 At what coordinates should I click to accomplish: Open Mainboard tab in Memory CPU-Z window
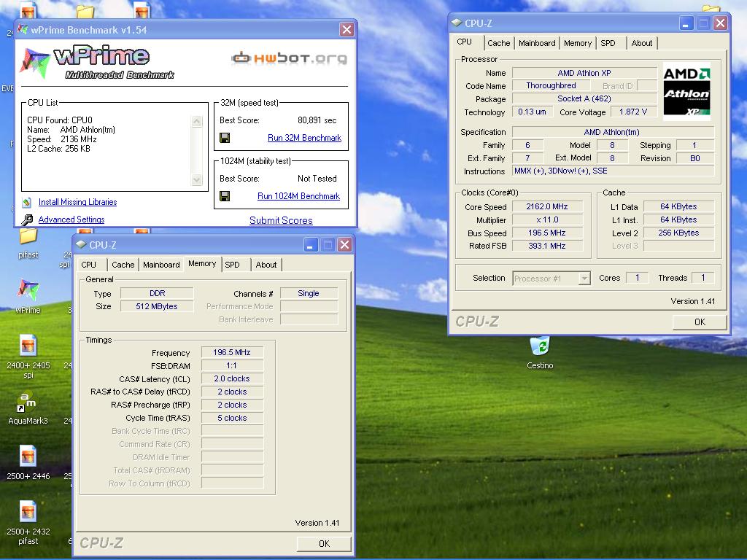pos(161,265)
